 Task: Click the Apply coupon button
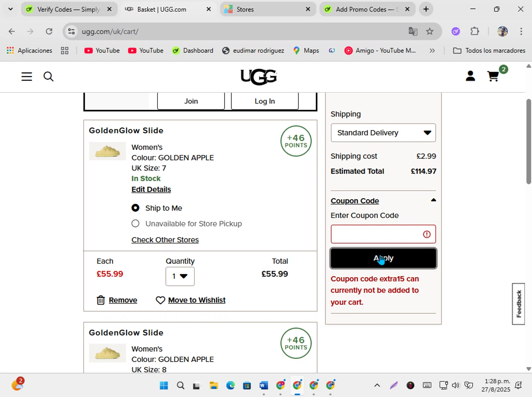pos(383,258)
